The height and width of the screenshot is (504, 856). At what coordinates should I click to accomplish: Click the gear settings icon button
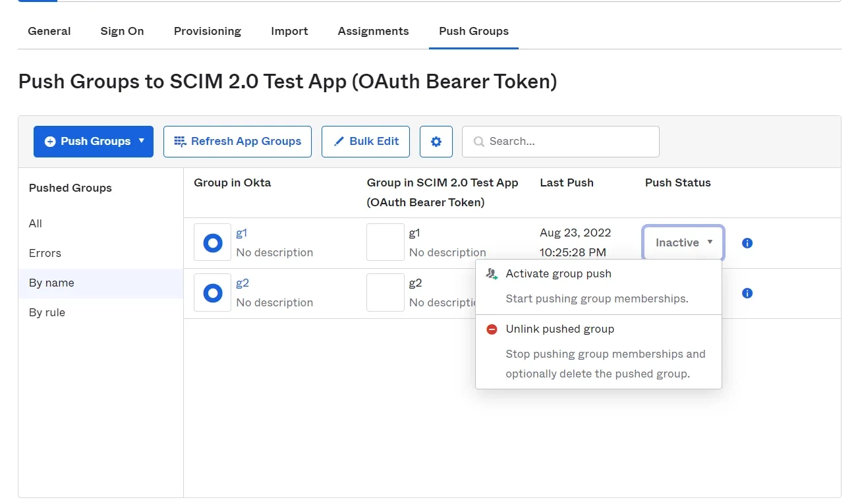coord(436,142)
